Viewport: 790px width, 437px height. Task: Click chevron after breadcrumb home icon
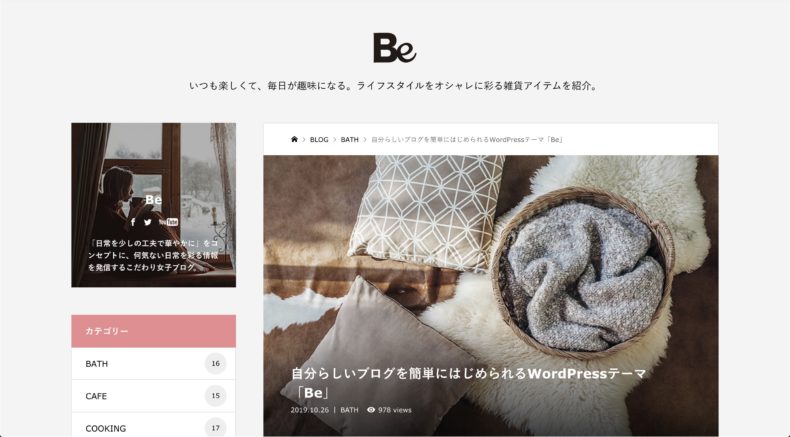coord(304,140)
